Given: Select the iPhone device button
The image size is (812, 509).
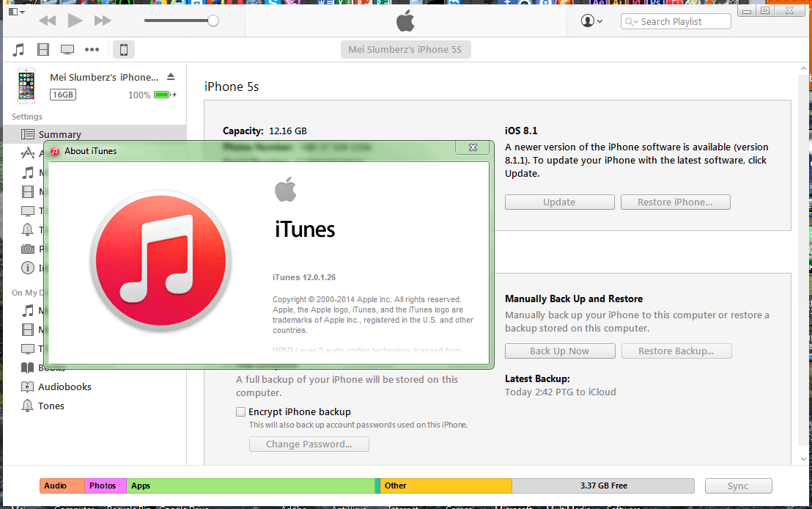Looking at the screenshot, I should (124, 50).
